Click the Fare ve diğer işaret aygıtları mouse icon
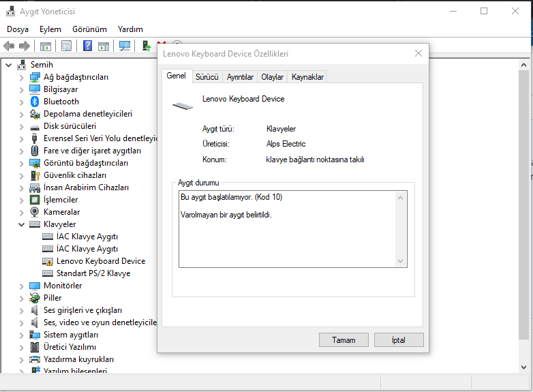 tap(35, 151)
